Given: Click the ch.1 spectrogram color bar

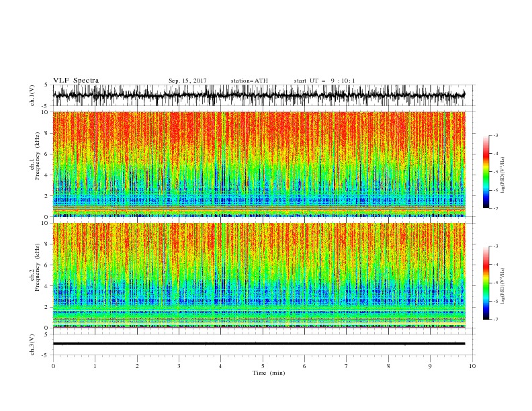Looking at the screenshot, I should click(x=486, y=172).
